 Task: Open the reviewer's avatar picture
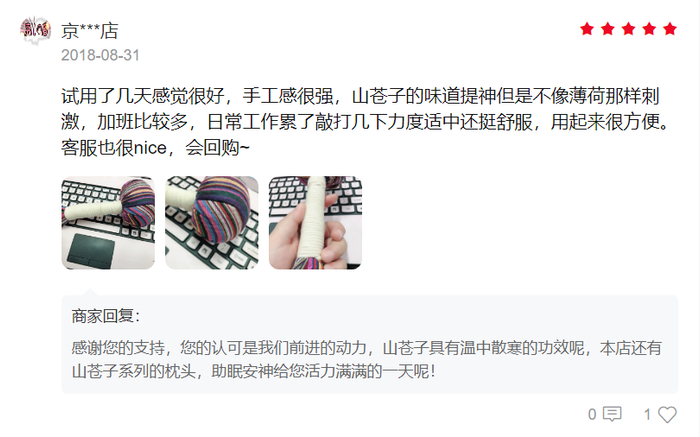pos(35,30)
